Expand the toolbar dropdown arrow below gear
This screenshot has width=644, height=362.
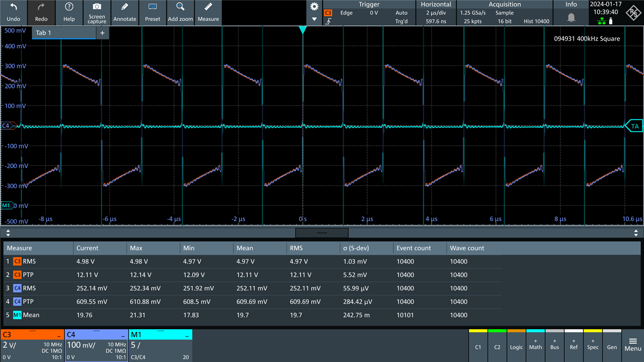tap(314, 20)
